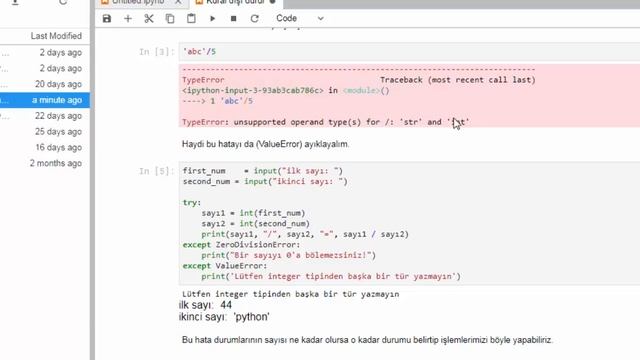The image size is (640, 360).
Task: Click the markdown text Haydi bu hatayı da (ValueError) ayıklayalım
Action: [266, 144]
